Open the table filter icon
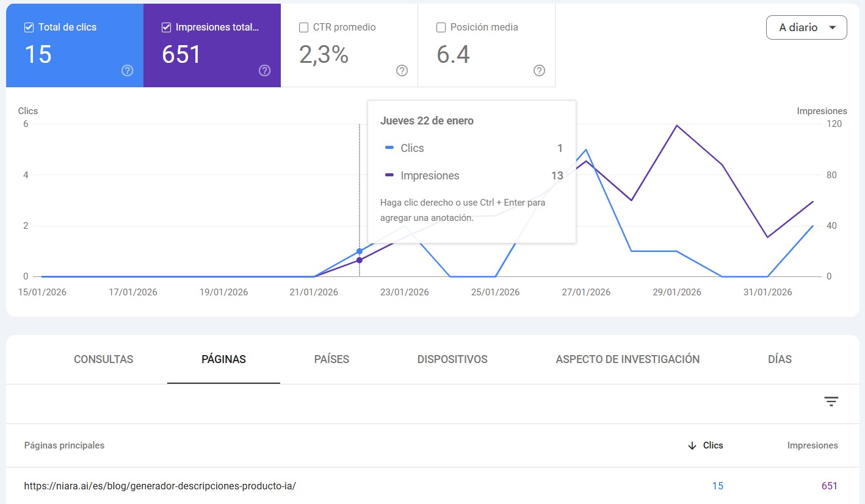The height and width of the screenshot is (504, 865). pos(831,401)
